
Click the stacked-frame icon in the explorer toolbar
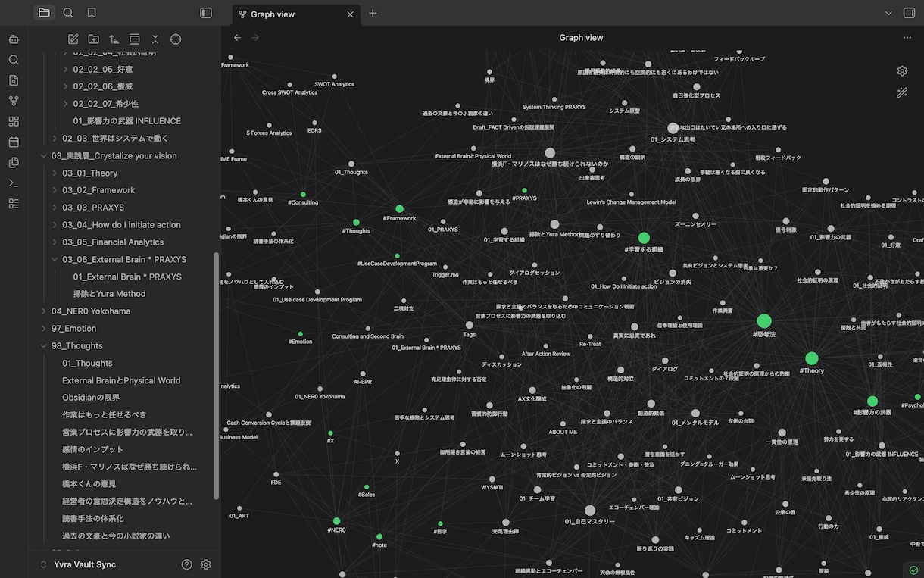pyautogui.click(x=135, y=39)
